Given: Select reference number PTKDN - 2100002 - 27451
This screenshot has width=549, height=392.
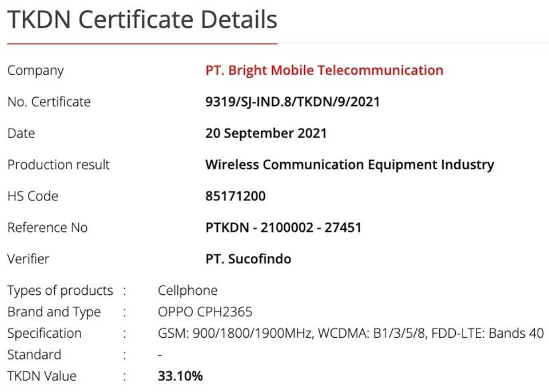Looking at the screenshot, I should point(283,227).
